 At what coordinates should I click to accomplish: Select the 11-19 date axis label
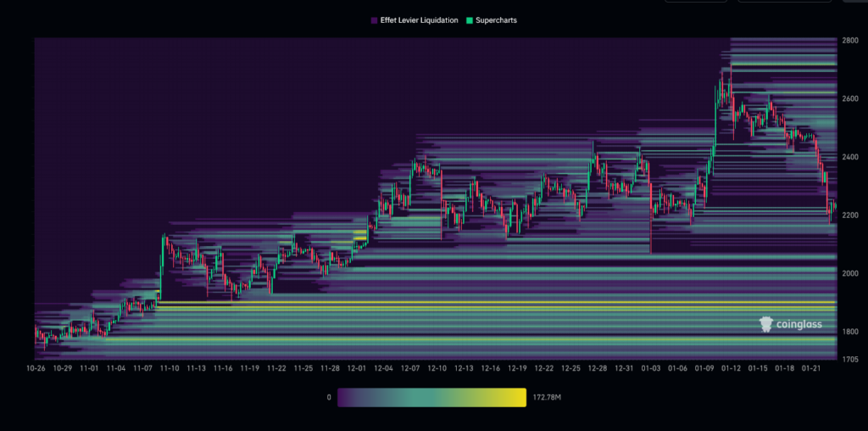click(250, 368)
